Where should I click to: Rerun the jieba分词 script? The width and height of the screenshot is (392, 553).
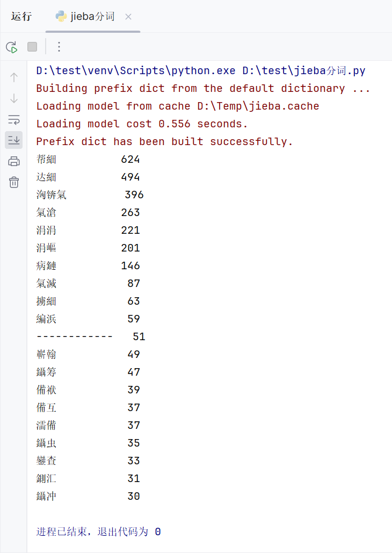point(12,47)
